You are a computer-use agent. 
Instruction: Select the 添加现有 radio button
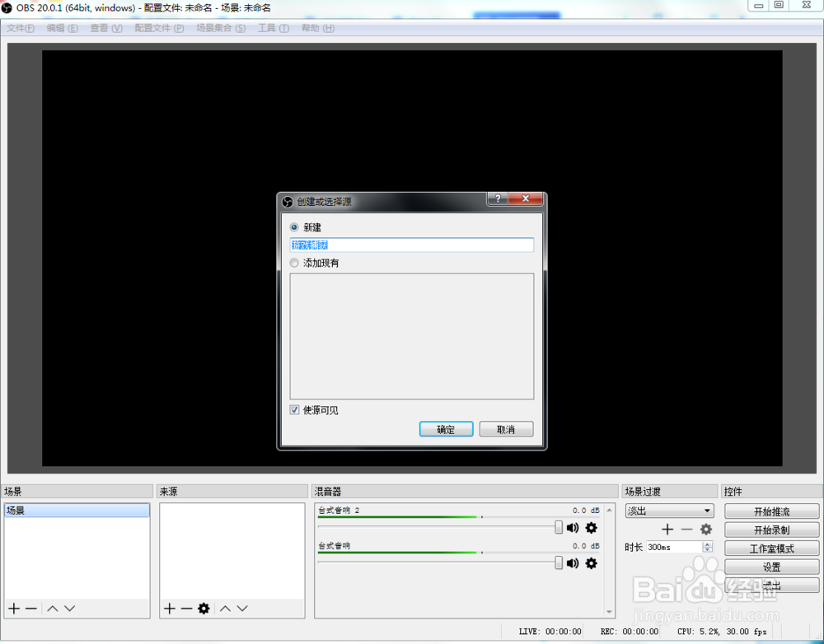[294, 263]
